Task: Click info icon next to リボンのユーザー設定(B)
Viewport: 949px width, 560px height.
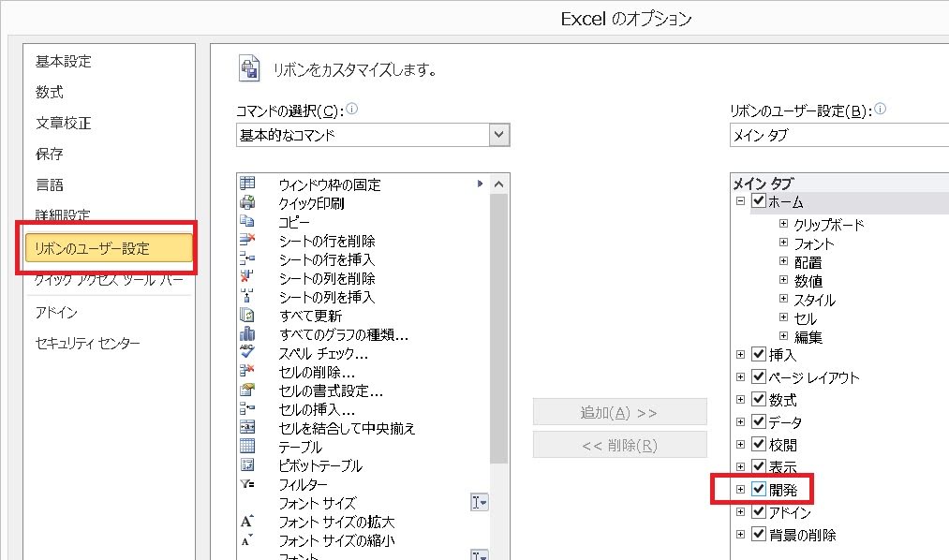Action: coord(880,109)
